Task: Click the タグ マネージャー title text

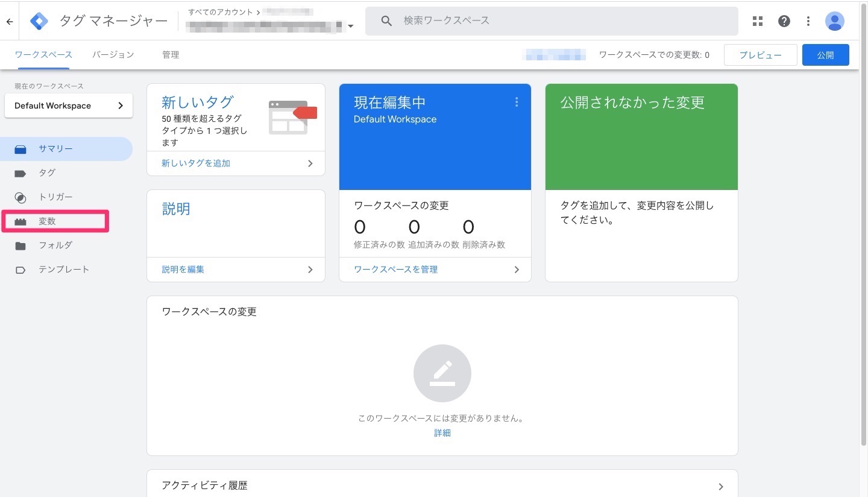Action: 113,21
